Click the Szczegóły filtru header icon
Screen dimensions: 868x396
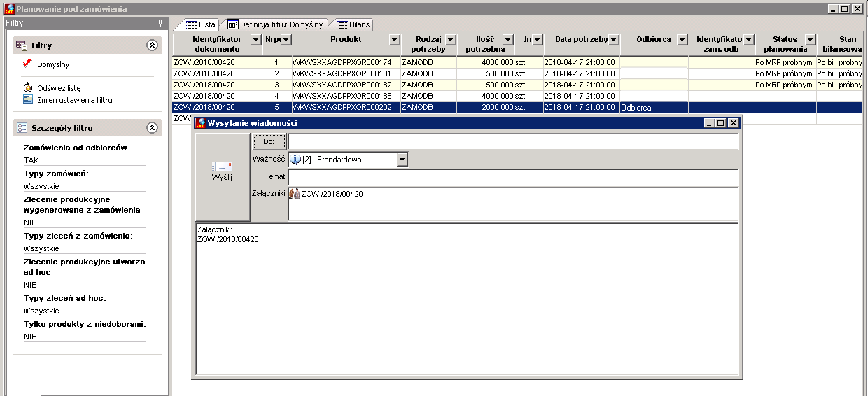[x=22, y=128]
